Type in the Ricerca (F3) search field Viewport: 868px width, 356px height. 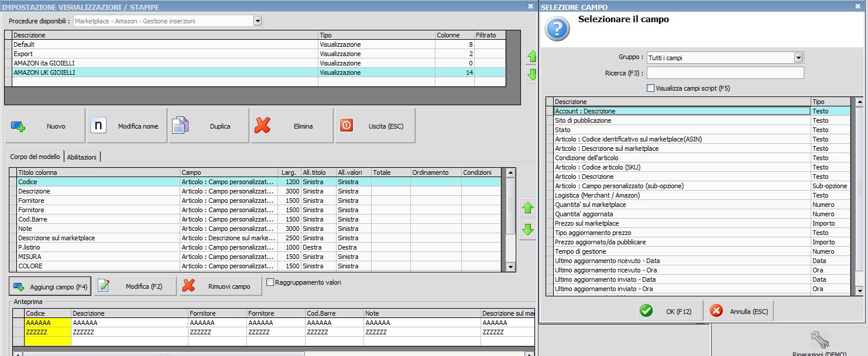(x=725, y=73)
